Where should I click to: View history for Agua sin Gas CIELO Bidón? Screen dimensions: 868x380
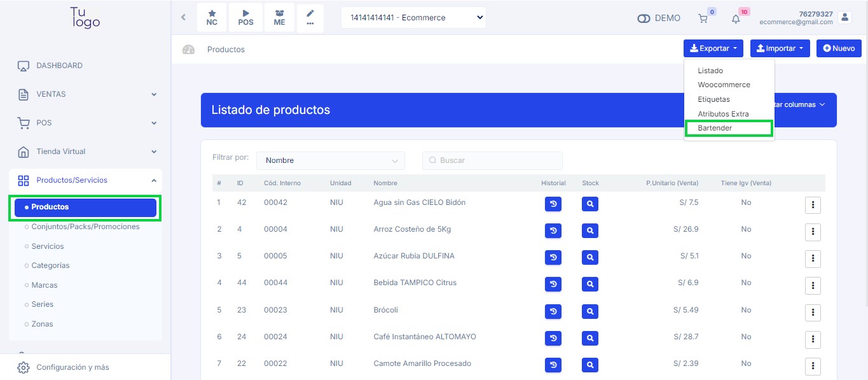(x=553, y=204)
